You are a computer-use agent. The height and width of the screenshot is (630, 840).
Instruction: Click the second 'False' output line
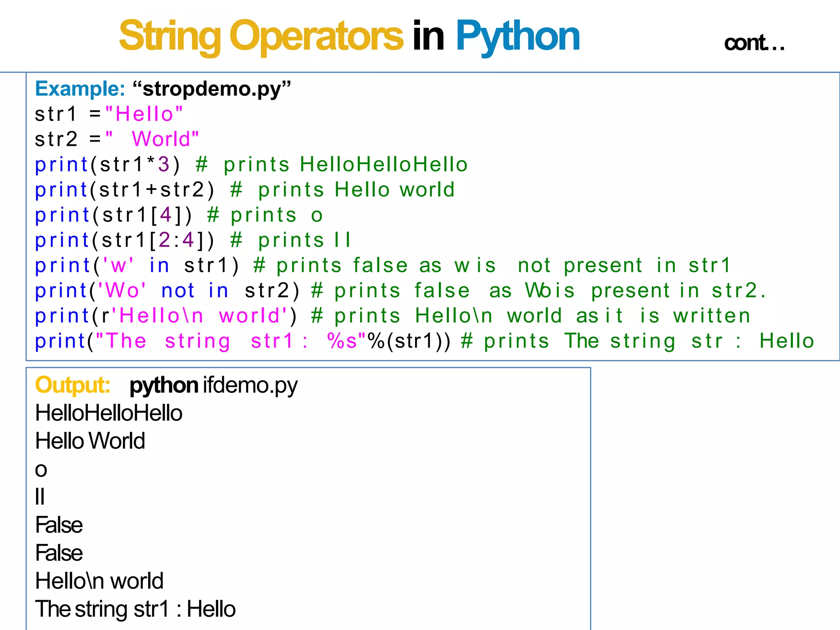(x=59, y=553)
